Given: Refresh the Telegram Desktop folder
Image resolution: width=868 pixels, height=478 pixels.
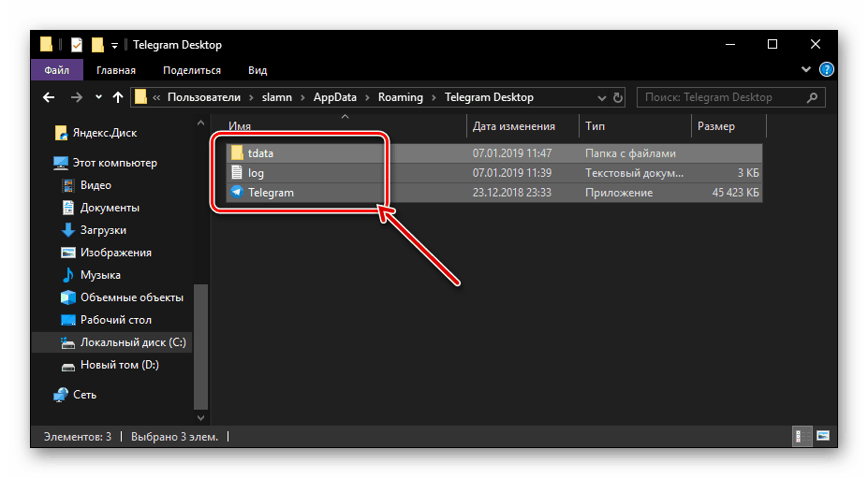Looking at the screenshot, I should [x=618, y=98].
